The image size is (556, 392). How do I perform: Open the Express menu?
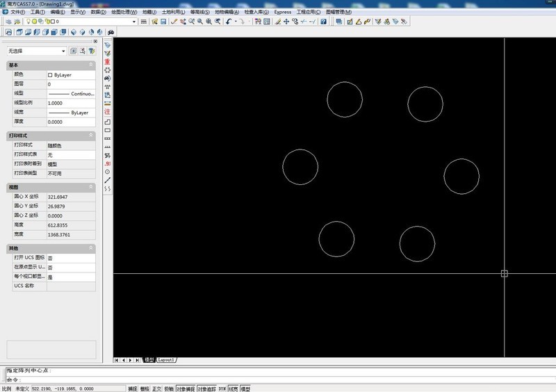click(283, 12)
